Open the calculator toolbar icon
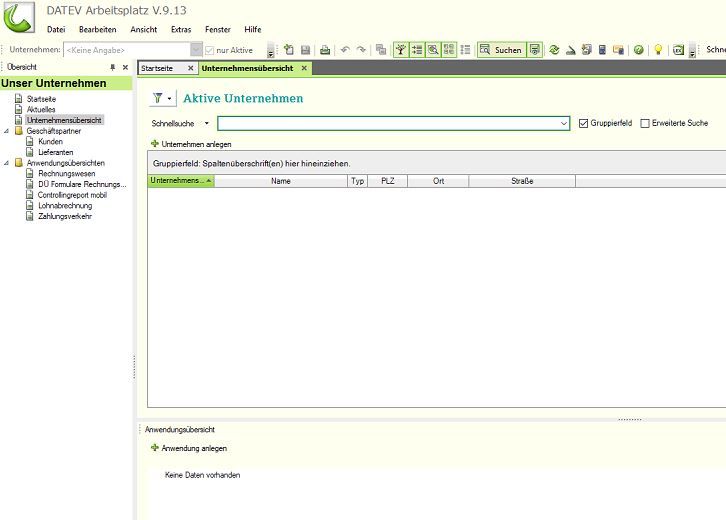726x520 pixels. click(x=602, y=50)
